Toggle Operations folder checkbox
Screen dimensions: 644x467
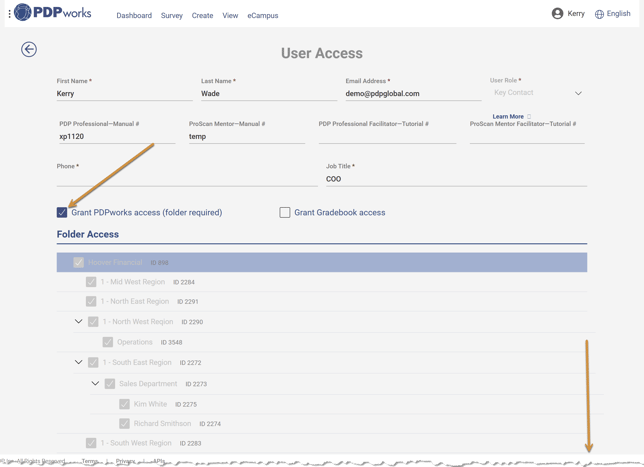[x=108, y=342]
